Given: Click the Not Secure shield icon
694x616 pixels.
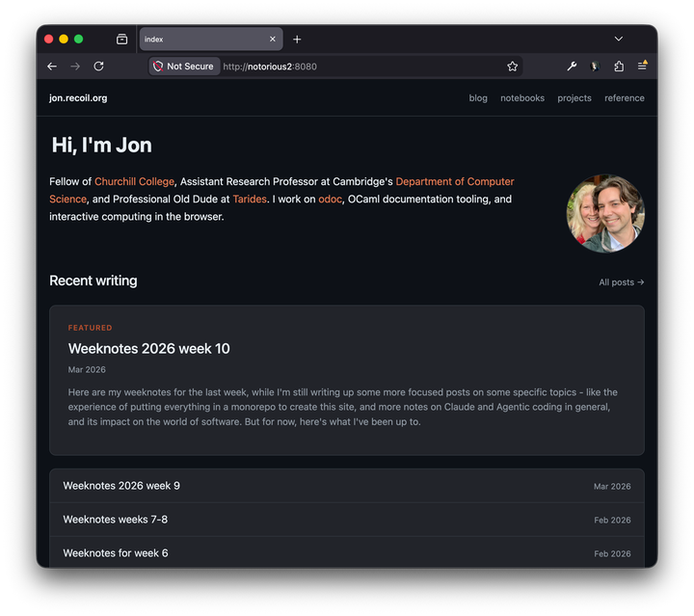Looking at the screenshot, I should tap(158, 67).
